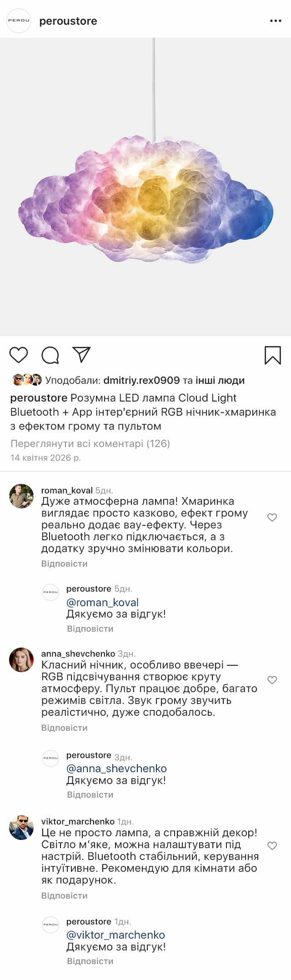Click the @roman_koval mention link
The height and width of the screenshot is (980, 291).
tap(102, 603)
